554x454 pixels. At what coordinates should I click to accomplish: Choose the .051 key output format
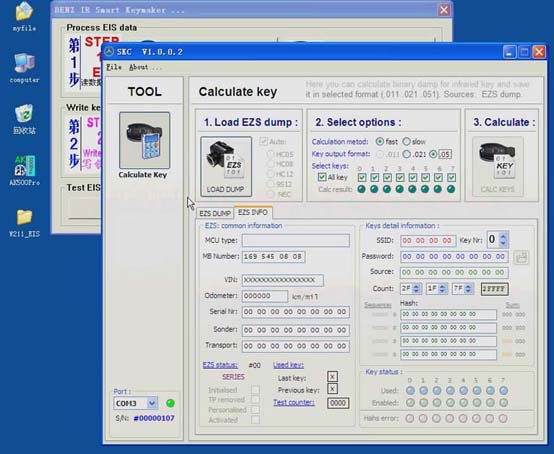coord(433,154)
